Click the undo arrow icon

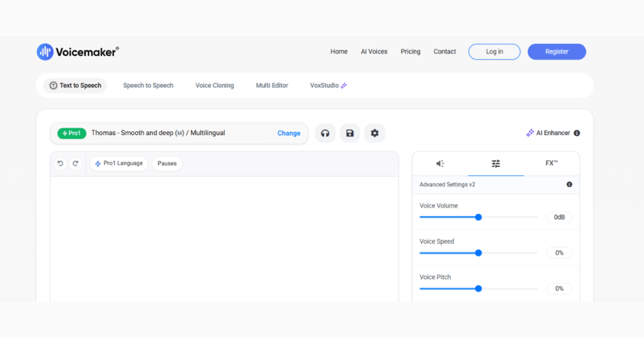(x=60, y=163)
